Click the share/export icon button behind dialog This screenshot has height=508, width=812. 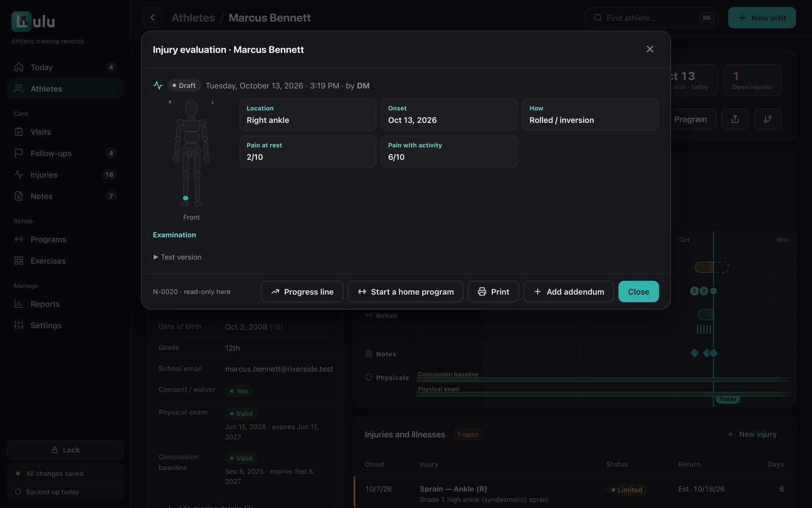735,119
